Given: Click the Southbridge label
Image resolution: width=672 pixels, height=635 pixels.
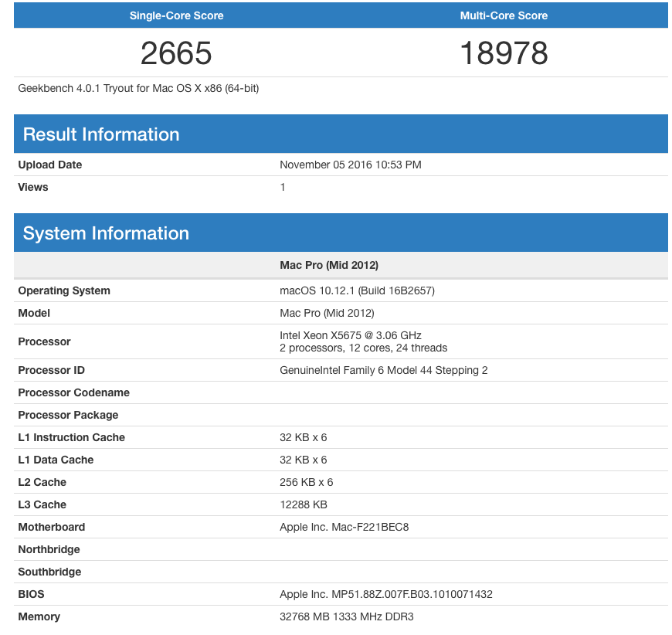Looking at the screenshot, I should click(x=49, y=572).
